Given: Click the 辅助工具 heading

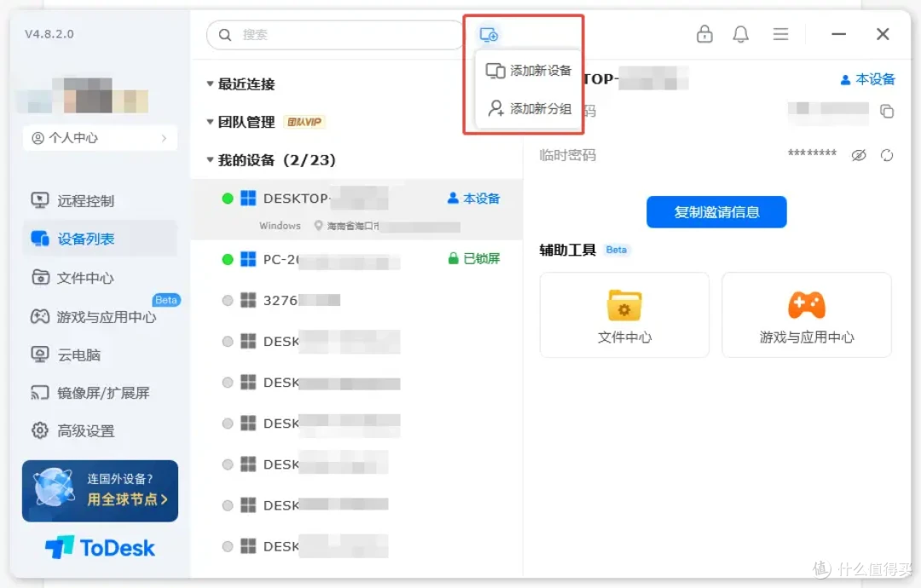Looking at the screenshot, I should click(x=567, y=250).
